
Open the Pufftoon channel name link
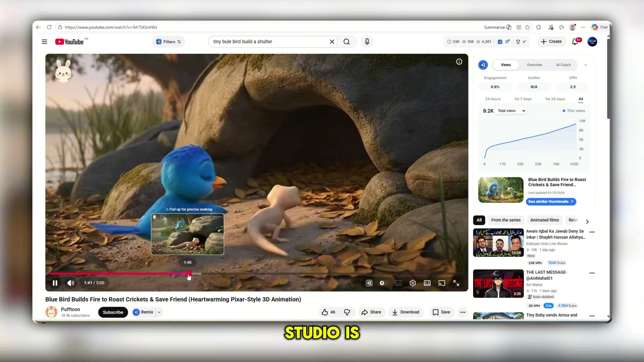pyautogui.click(x=70, y=309)
